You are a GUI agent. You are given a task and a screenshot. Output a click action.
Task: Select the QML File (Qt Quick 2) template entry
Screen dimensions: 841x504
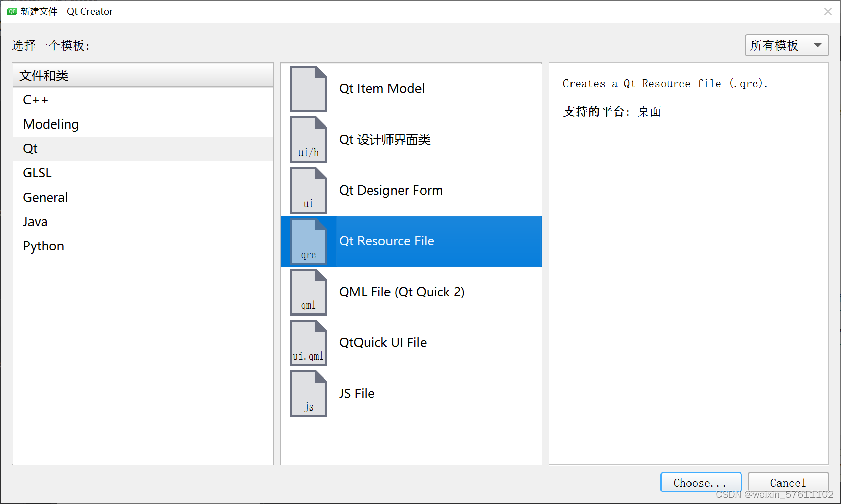tap(402, 292)
